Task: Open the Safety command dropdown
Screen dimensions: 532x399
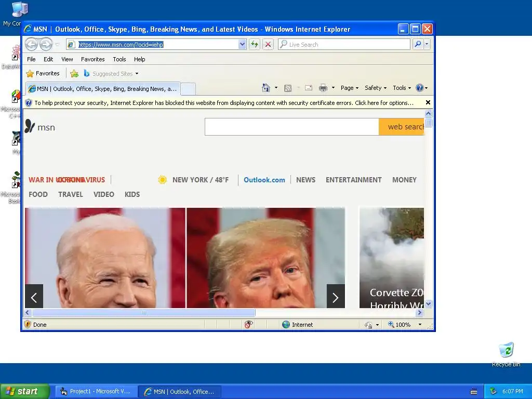Action: point(376,88)
